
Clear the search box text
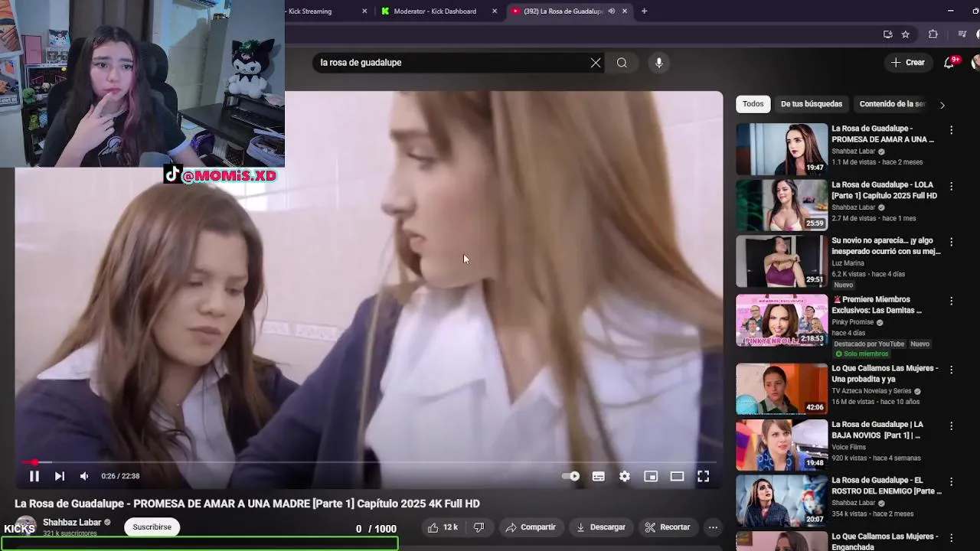(596, 63)
